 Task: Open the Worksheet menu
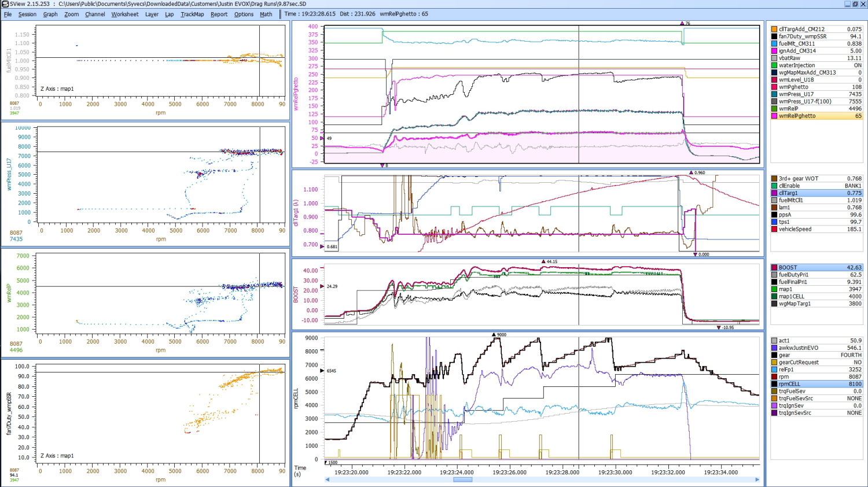(x=124, y=14)
